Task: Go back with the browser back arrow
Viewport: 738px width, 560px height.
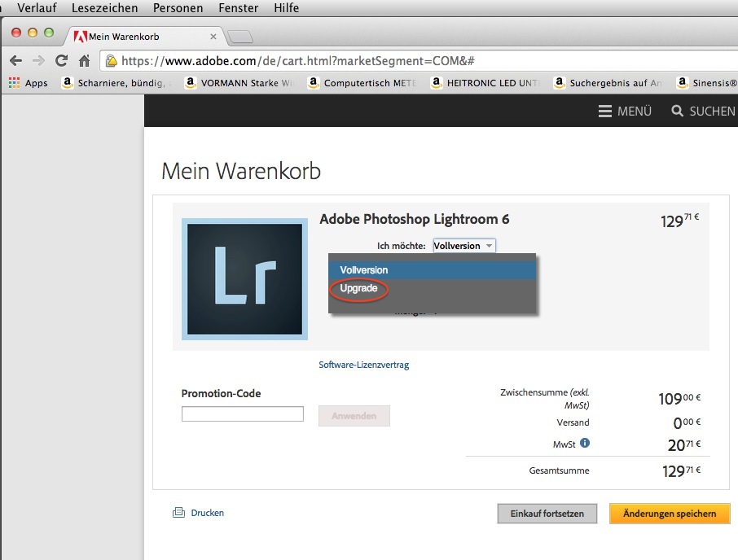Action: click(x=16, y=61)
